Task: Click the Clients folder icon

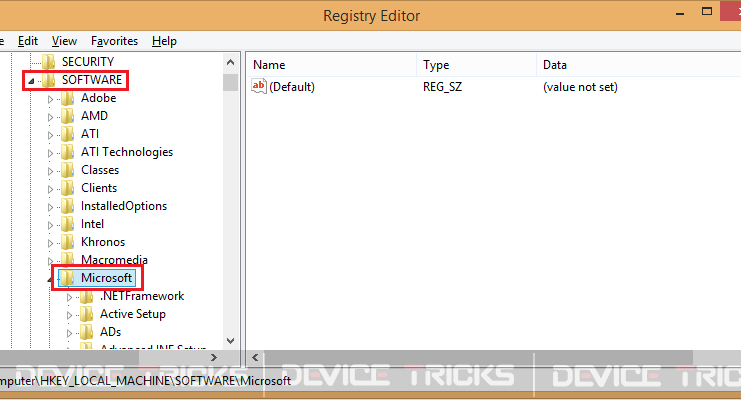Action: (68, 188)
